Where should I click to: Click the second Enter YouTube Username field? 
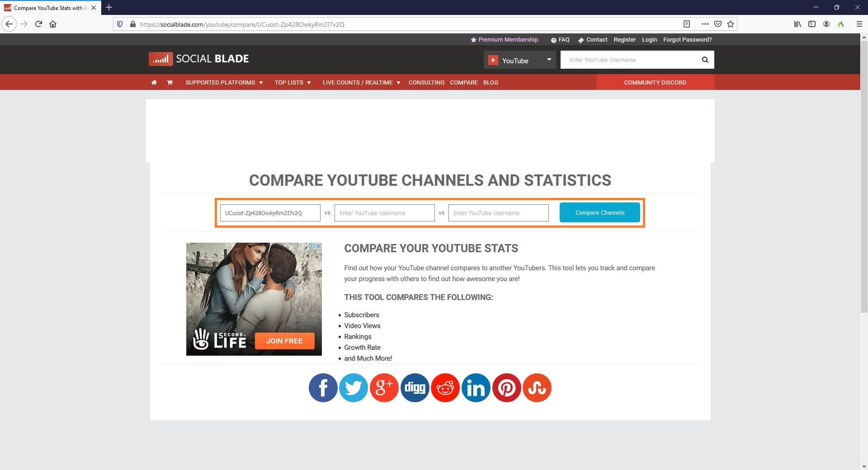tap(385, 213)
